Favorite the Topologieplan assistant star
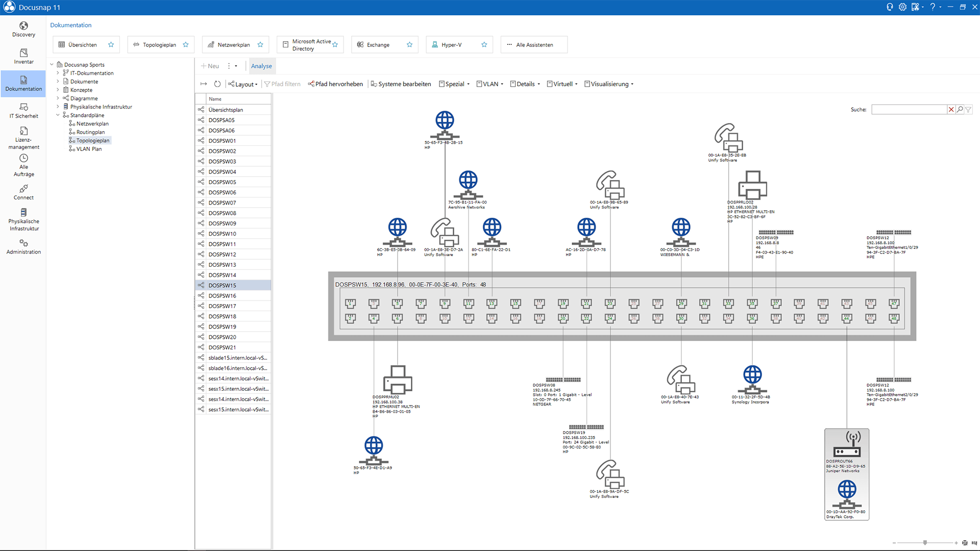This screenshot has height=551, width=980. [186, 45]
